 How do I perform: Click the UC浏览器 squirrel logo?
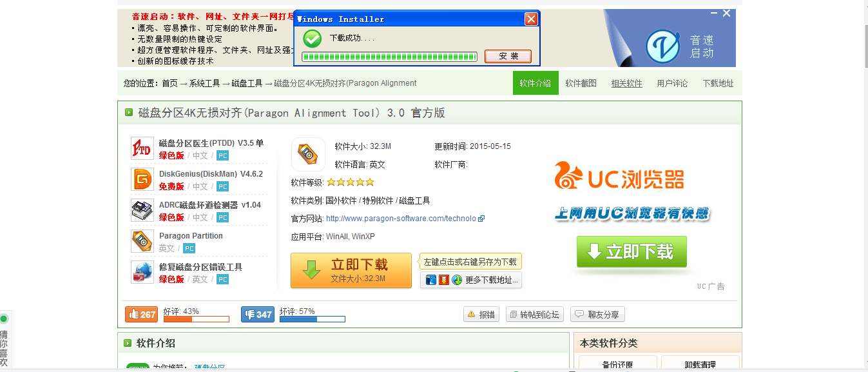[x=569, y=176]
